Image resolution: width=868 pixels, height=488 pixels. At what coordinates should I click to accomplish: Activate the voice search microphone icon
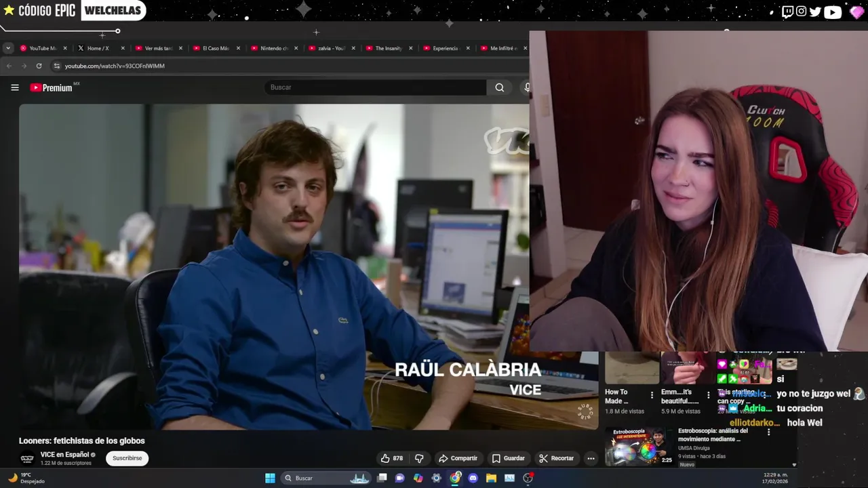coord(527,87)
